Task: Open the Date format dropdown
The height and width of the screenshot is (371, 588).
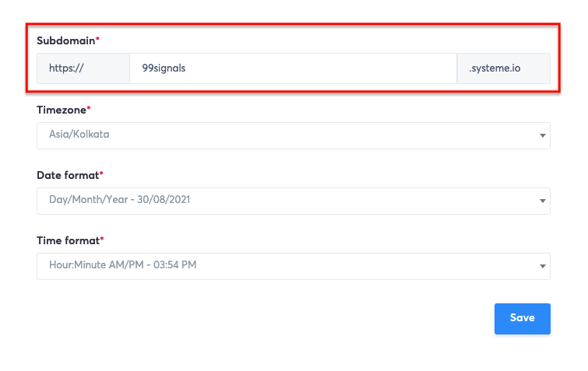Action: click(x=293, y=200)
